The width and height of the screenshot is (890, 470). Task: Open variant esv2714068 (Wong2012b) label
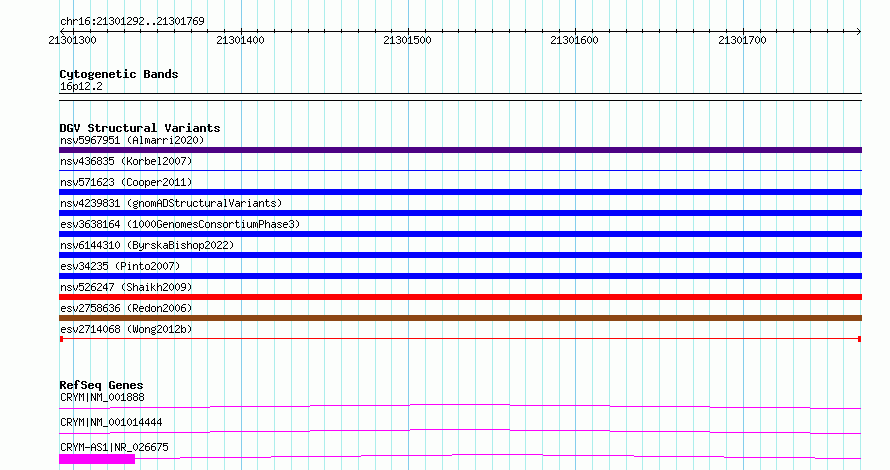tap(126, 329)
